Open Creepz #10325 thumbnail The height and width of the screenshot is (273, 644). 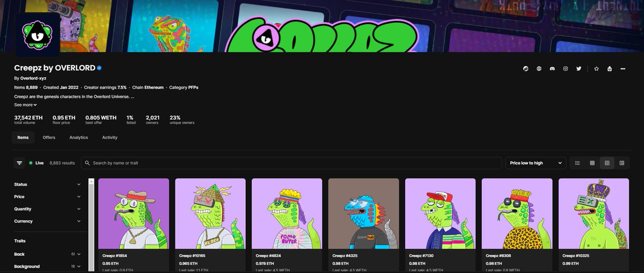[594, 213]
